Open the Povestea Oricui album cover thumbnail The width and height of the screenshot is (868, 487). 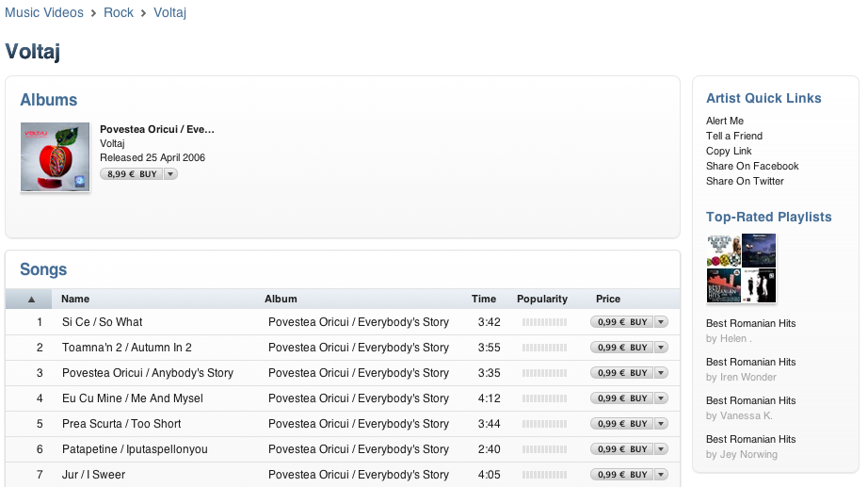[x=55, y=157]
